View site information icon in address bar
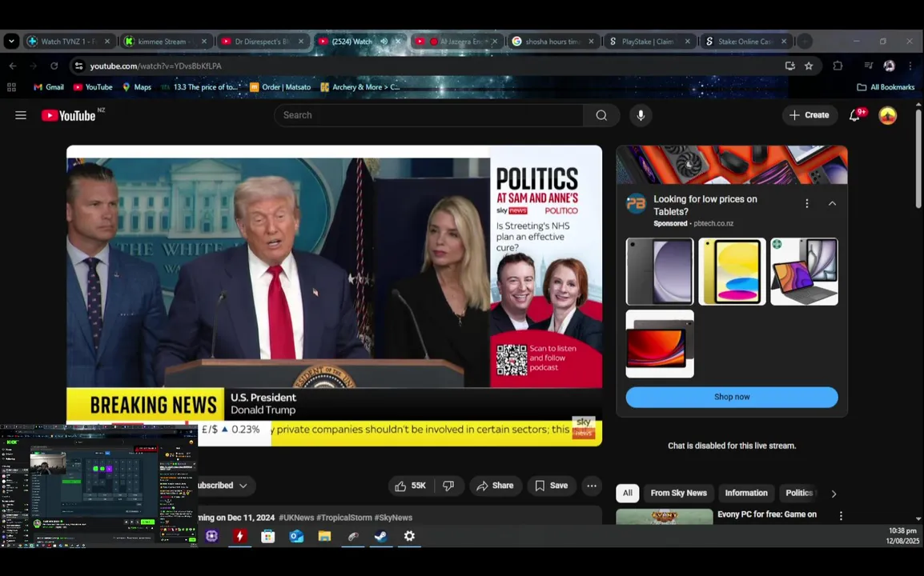This screenshot has width=924, height=576. 78,66
